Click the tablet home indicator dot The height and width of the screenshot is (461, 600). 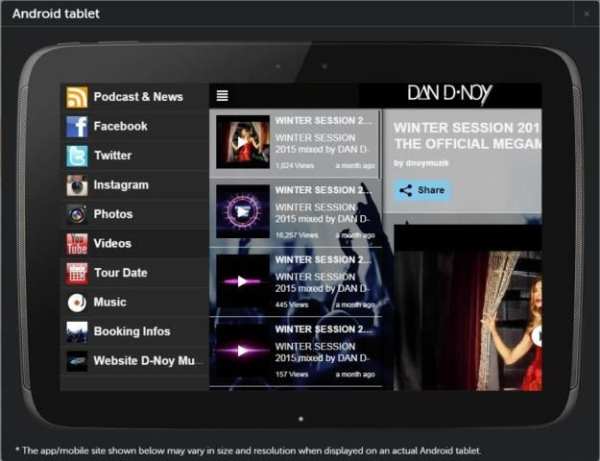(x=301, y=419)
